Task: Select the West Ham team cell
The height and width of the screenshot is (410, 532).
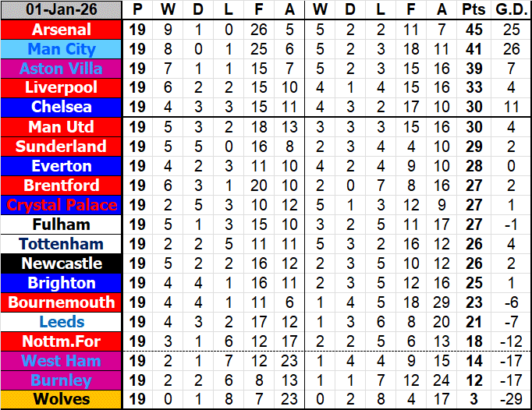Action: click(62, 361)
